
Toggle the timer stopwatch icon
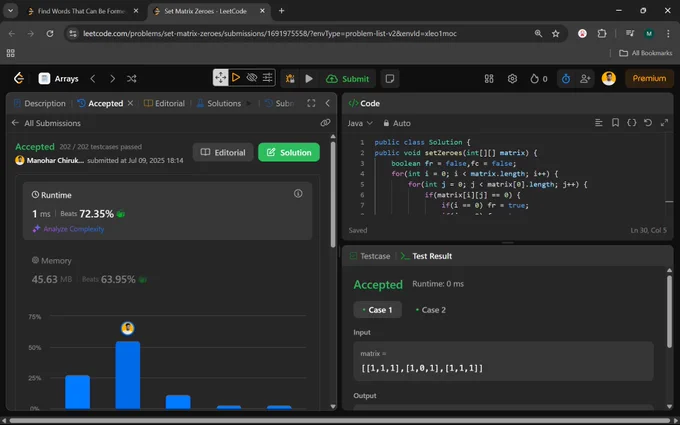pos(566,78)
